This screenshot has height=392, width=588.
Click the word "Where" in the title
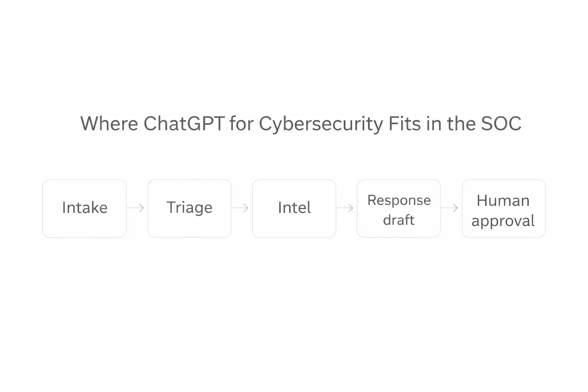[109, 124]
